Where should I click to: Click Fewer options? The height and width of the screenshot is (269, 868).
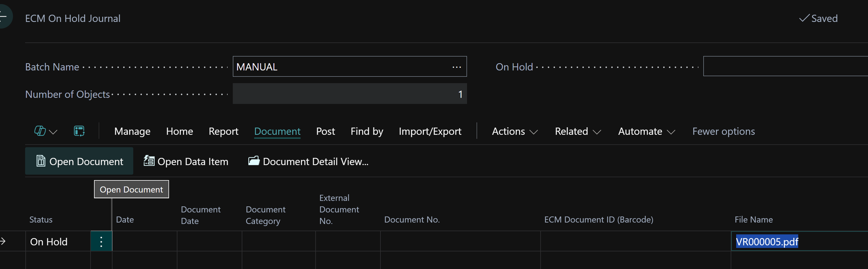[x=723, y=131]
